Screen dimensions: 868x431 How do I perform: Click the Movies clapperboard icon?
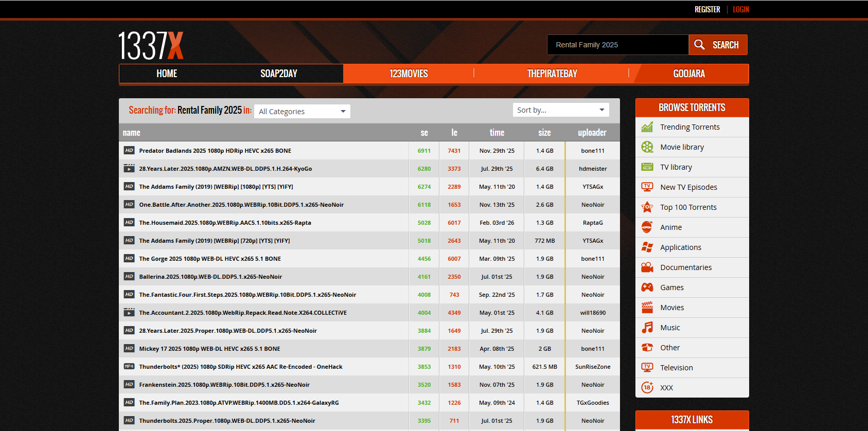(647, 308)
